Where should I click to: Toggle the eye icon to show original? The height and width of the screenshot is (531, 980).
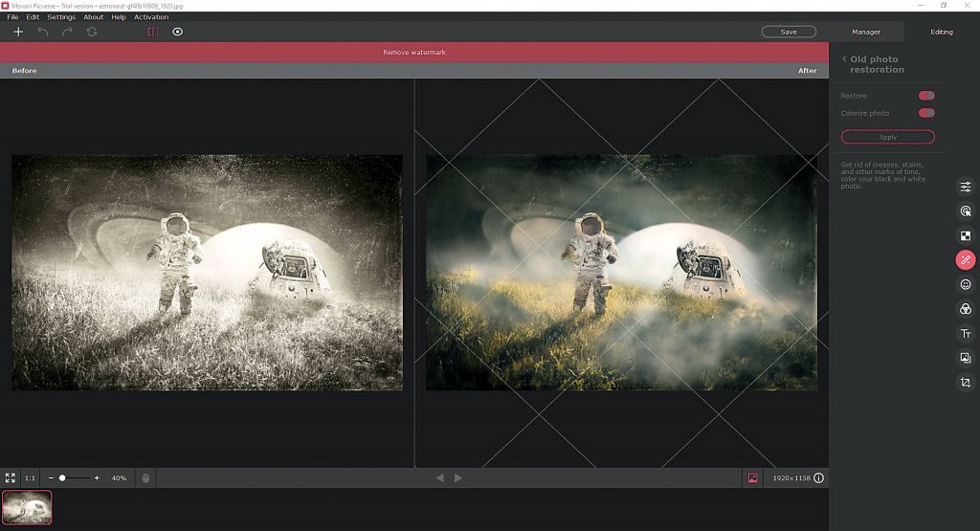[x=177, y=32]
